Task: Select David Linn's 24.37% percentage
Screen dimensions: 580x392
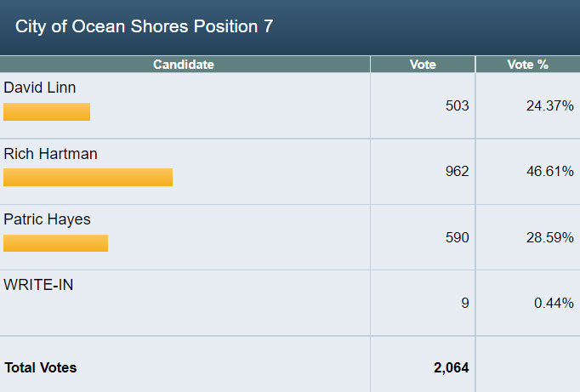Action: [550, 106]
